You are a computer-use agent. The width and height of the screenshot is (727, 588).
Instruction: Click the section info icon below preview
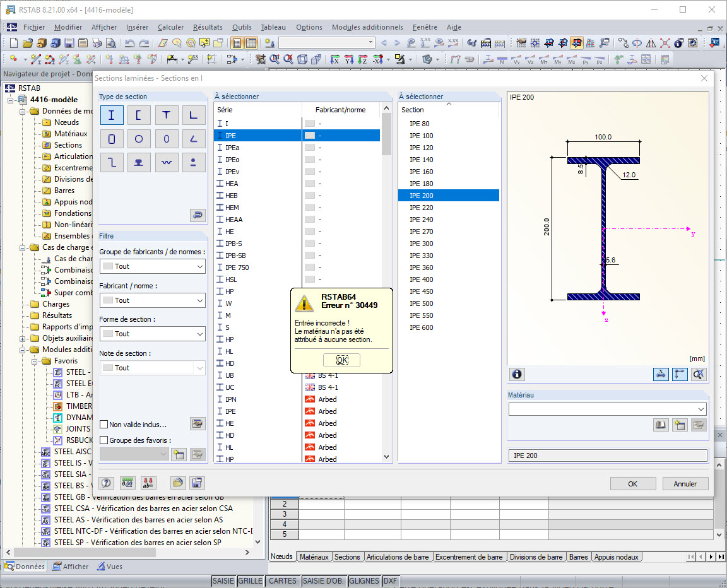pyautogui.click(x=517, y=374)
